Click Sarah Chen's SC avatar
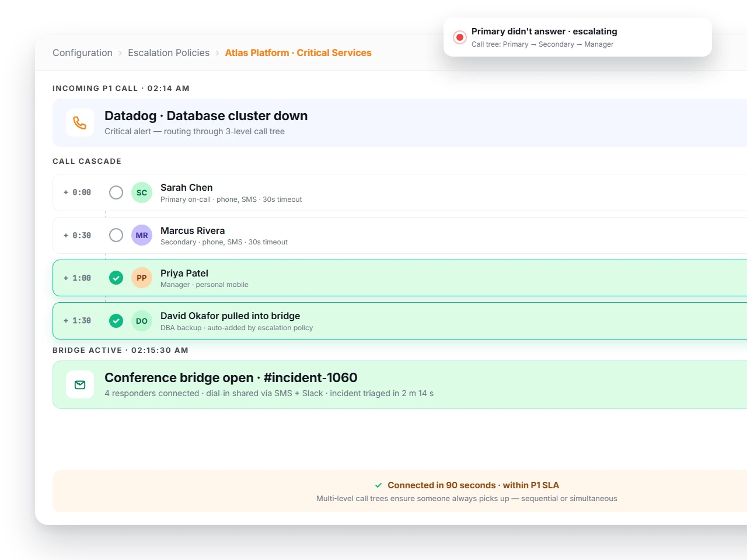The width and height of the screenshot is (747, 560). [x=142, y=192]
